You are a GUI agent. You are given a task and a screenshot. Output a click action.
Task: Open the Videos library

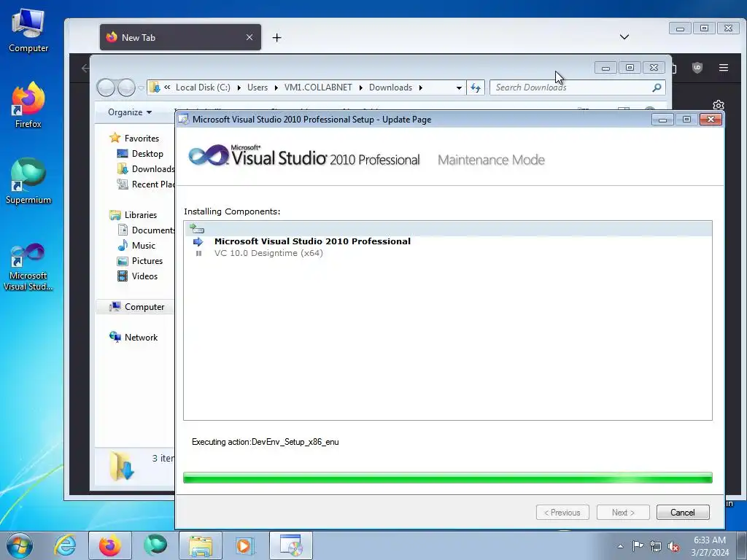tap(144, 276)
